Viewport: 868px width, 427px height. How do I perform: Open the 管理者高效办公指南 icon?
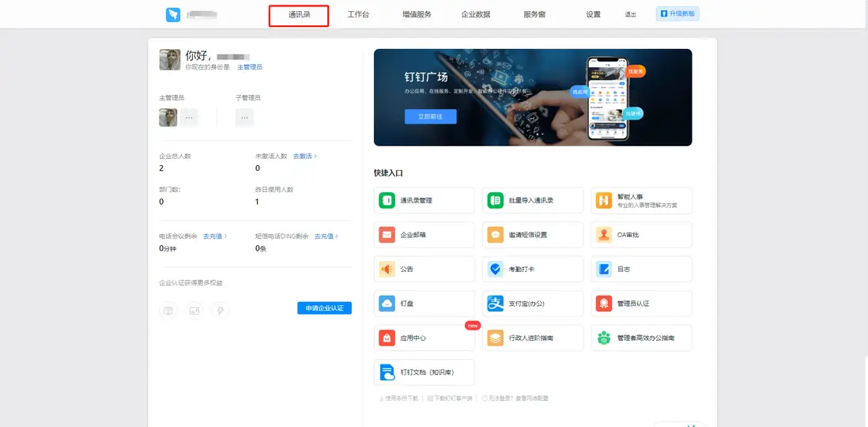click(x=604, y=338)
